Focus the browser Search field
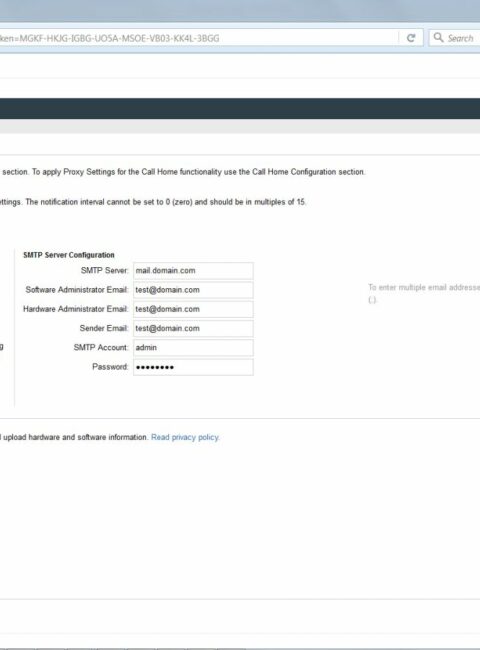 (x=455, y=38)
